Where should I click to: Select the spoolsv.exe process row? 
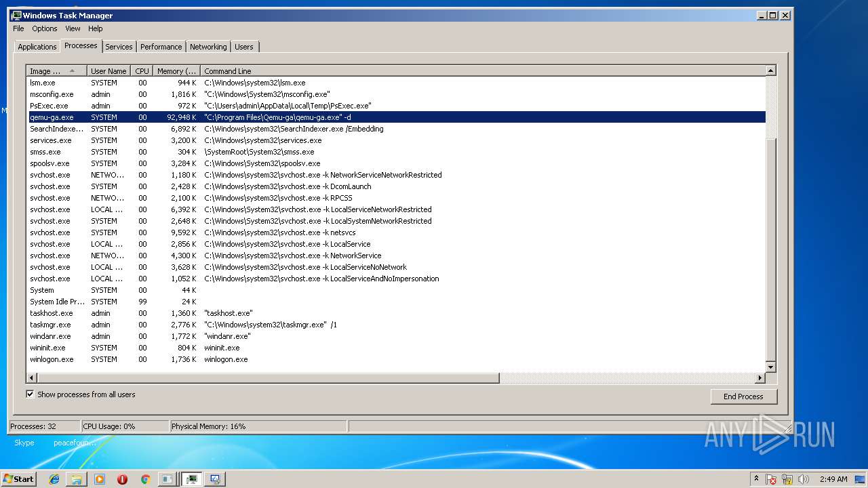coord(396,163)
